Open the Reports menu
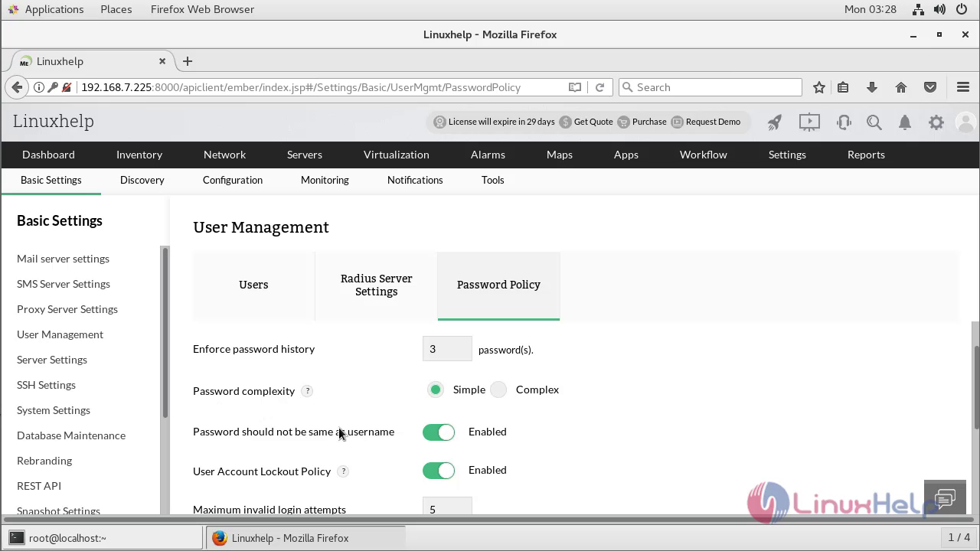The height and width of the screenshot is (551, 980). [866, 155]
